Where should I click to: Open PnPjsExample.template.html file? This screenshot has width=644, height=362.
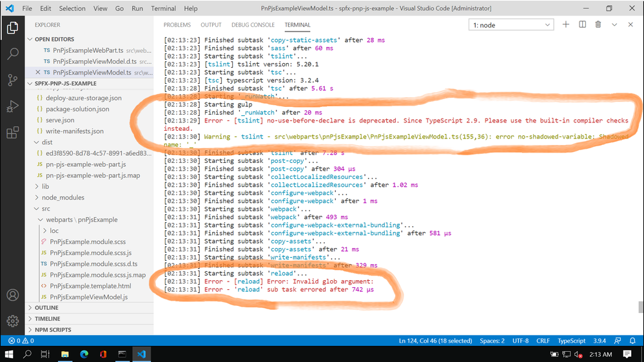(90, 285)
